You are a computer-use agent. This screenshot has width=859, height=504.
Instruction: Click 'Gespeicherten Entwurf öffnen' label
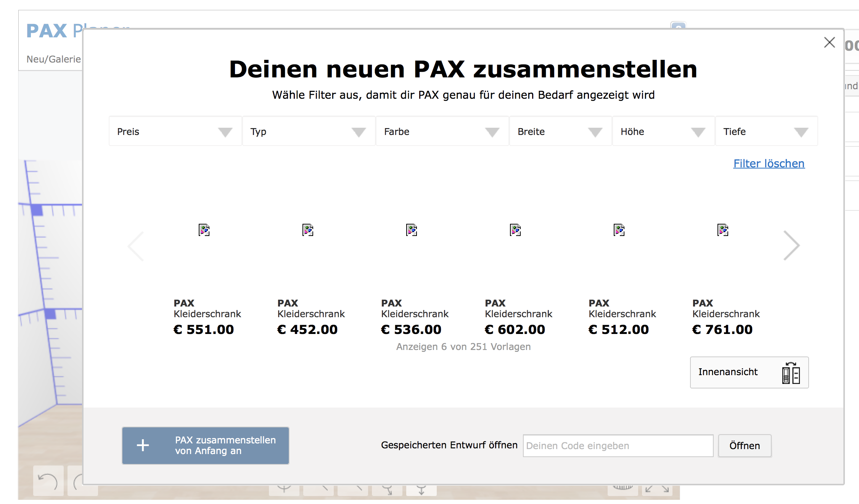[449, 445]
